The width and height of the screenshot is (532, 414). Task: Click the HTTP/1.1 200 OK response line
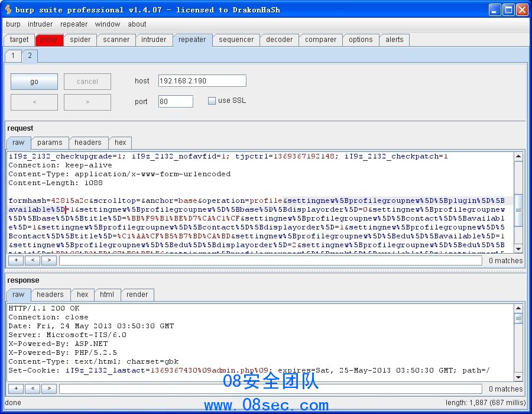pos(44,309)
